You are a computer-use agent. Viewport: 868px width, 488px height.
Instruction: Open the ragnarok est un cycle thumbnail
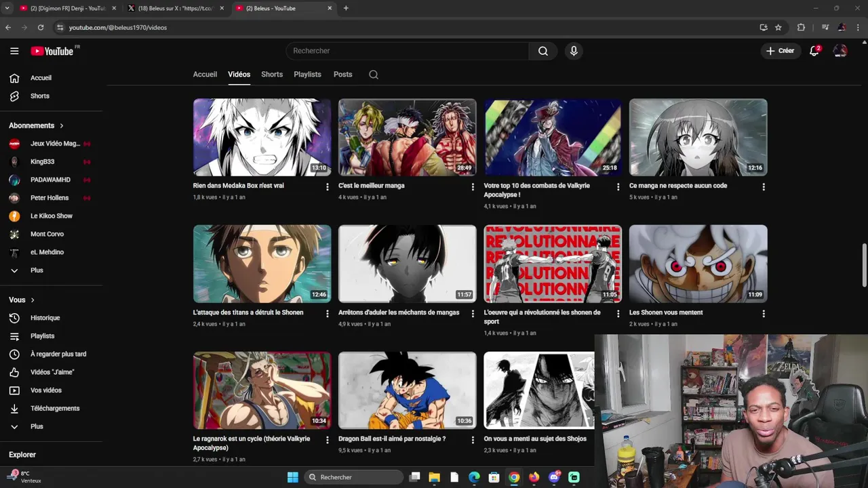pyautogui.click(x=262, y=390)
